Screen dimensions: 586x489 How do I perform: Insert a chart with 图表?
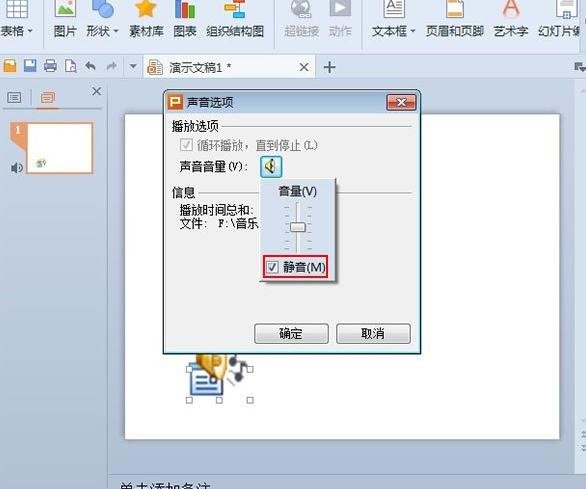coord(185,9)
